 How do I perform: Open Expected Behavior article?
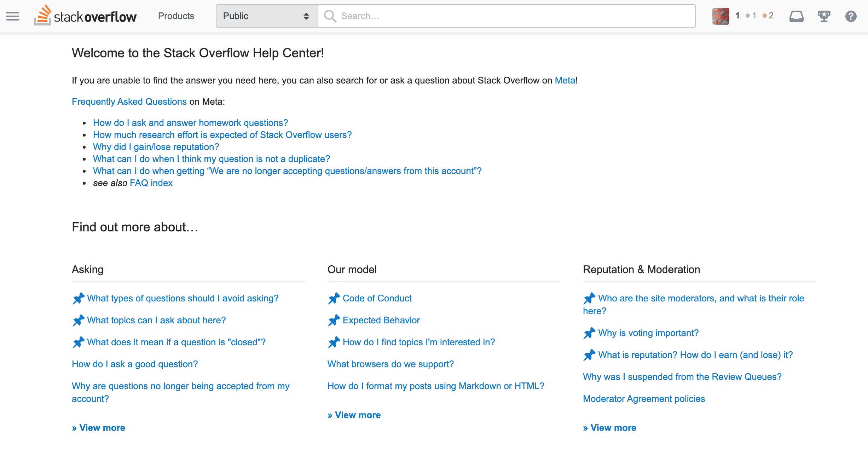click(x=382, y=320)
